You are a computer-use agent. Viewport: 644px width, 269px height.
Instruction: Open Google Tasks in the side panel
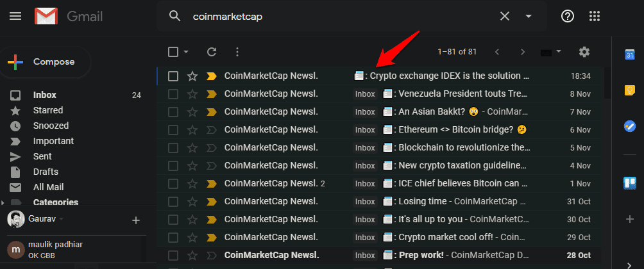click(x=629, y=126)
